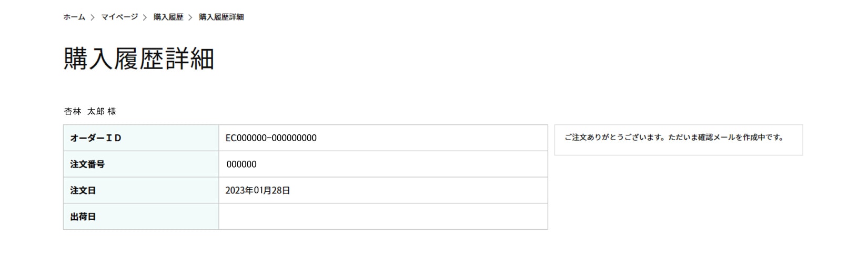This screenshot has width=868, height=254.
Task: Go to マイページ in the breadcrumb
Action: click(119, 17)
